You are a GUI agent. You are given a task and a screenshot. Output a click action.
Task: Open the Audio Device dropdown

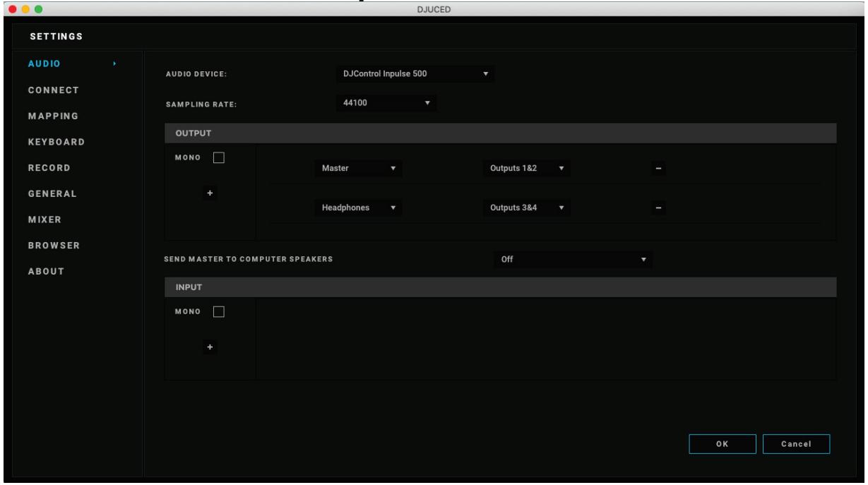tap(415, 73)
